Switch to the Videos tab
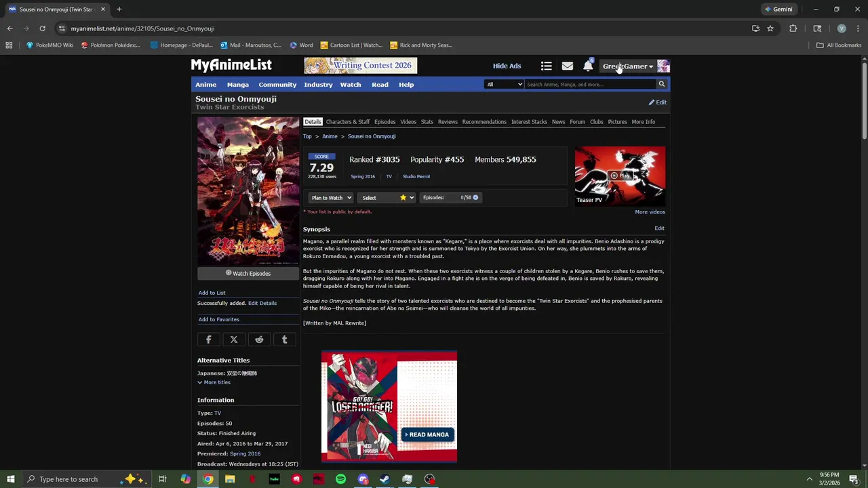868x488 pixels. [408, 122]
